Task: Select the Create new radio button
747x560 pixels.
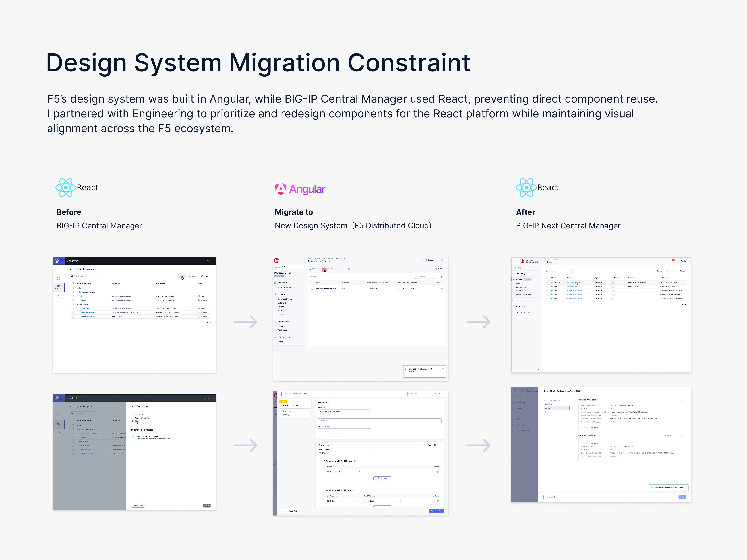Action: tap(132, 415)
